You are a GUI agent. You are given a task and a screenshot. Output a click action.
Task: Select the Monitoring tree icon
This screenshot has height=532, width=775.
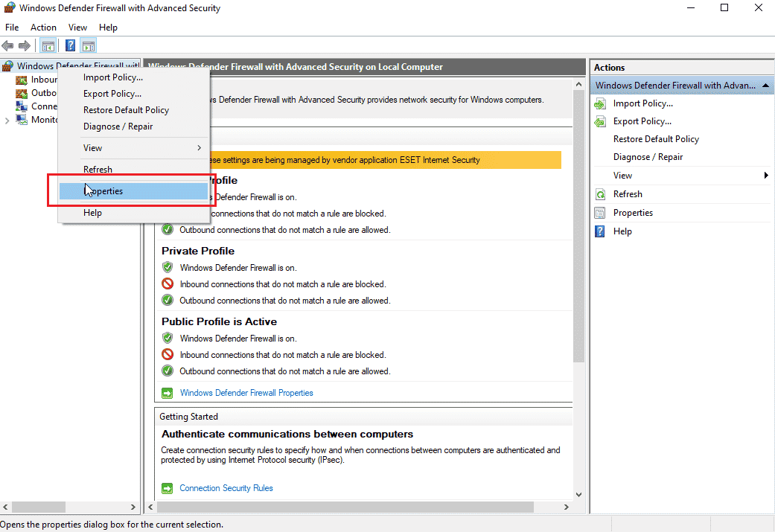(22, 120)
